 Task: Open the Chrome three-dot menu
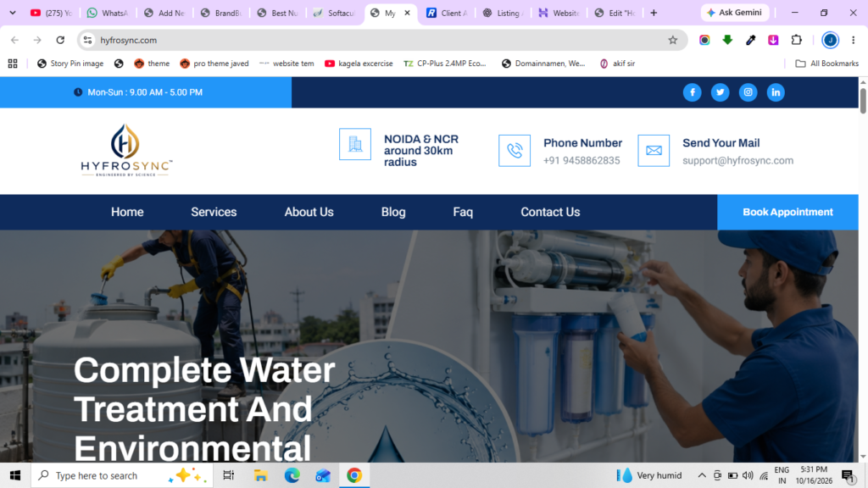[853, 40]
